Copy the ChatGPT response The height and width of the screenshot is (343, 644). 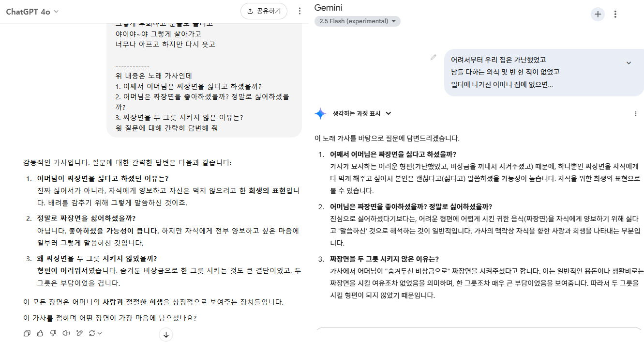point(27,333)
